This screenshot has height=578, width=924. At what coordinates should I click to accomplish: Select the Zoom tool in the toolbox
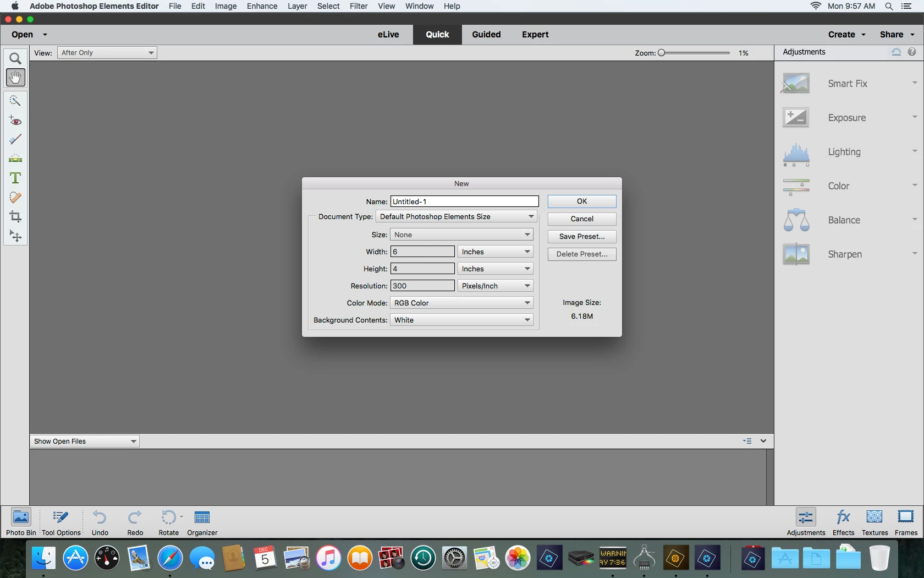coord(15,58)
